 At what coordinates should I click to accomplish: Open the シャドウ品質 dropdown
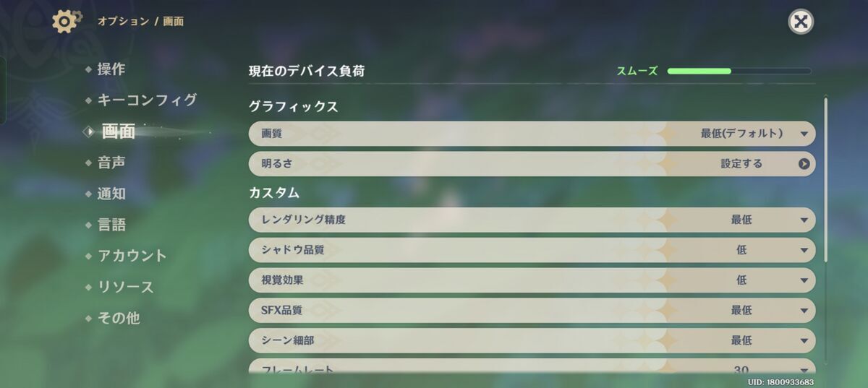532,250
